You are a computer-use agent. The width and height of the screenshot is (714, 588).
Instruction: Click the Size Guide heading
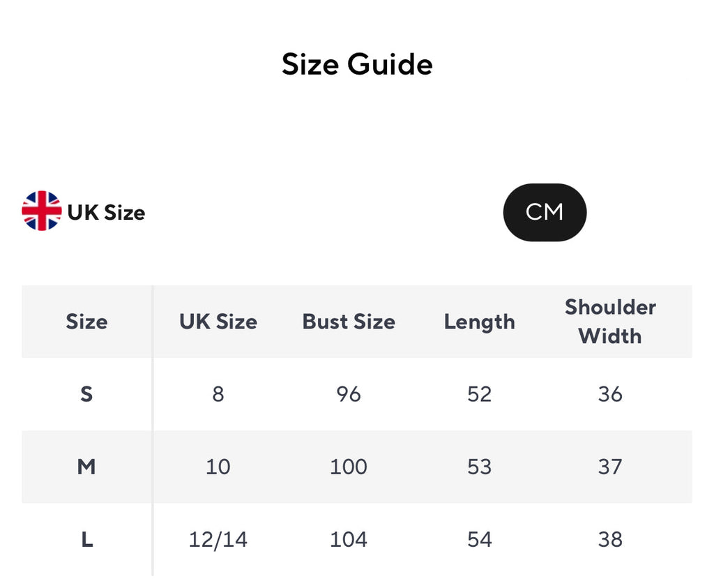click(x=357, y=64)
